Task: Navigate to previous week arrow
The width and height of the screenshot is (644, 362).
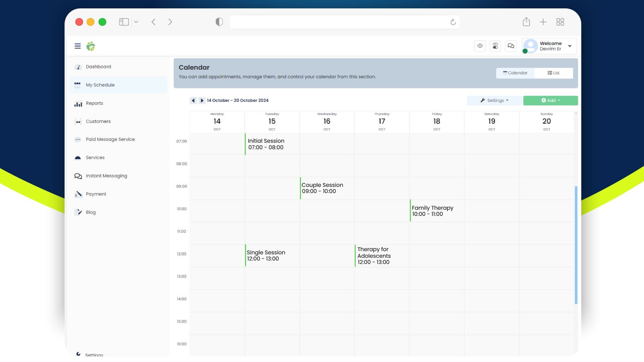Action: 193,100
